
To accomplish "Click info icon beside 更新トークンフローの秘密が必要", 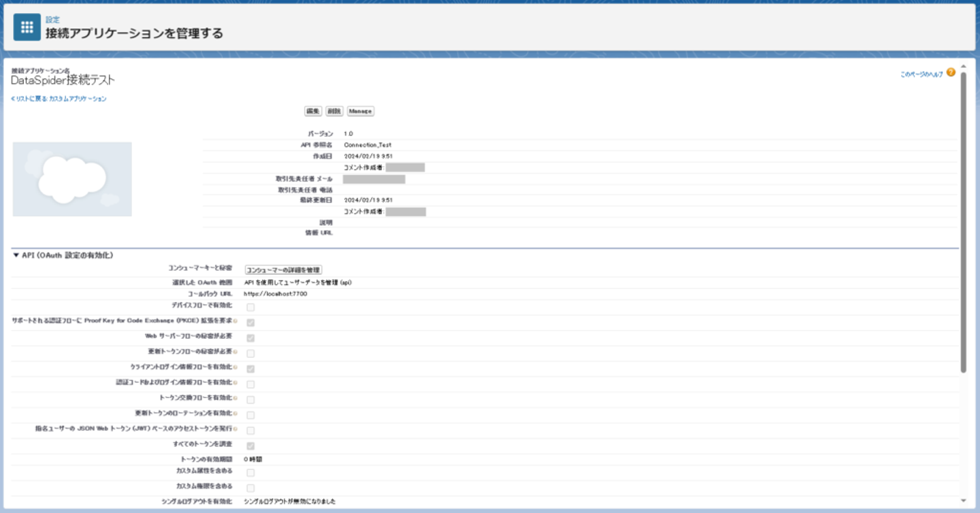I will tap(235, 352).
